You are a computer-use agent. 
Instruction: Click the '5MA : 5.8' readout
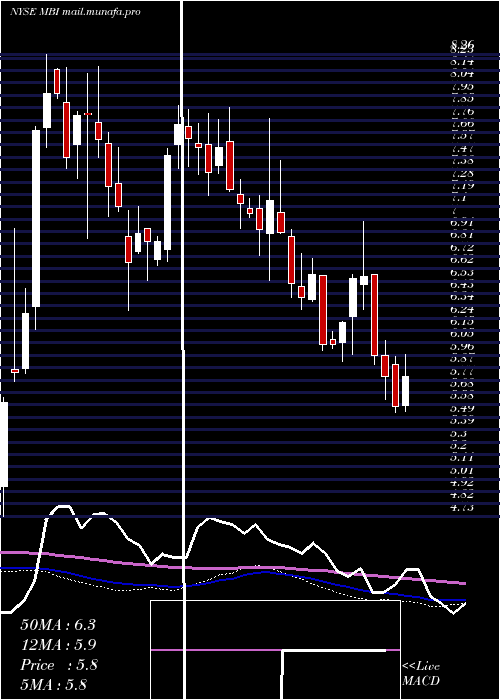(53, 684)
